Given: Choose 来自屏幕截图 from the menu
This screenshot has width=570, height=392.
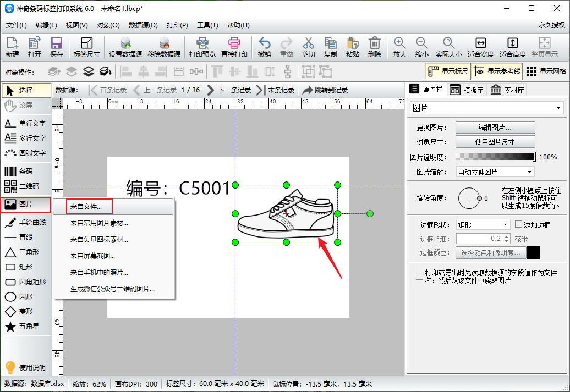Looking at the screenshot, I should [92, 256].
